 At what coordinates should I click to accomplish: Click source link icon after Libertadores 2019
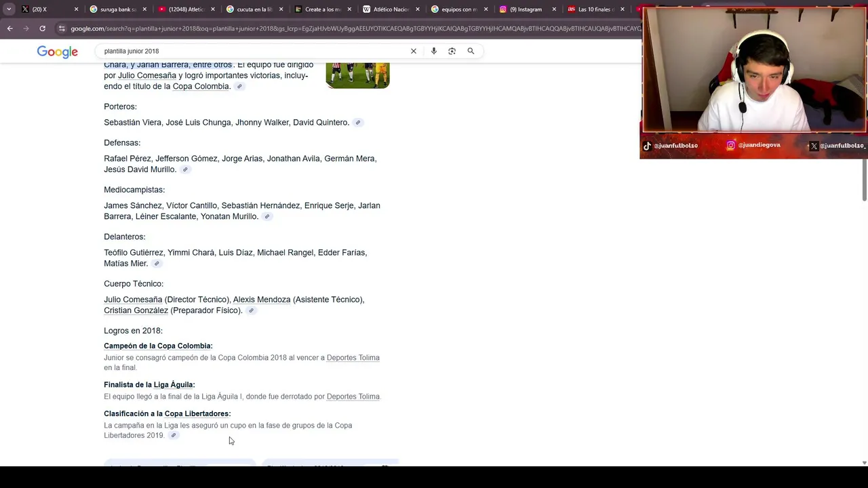[174, 435]
